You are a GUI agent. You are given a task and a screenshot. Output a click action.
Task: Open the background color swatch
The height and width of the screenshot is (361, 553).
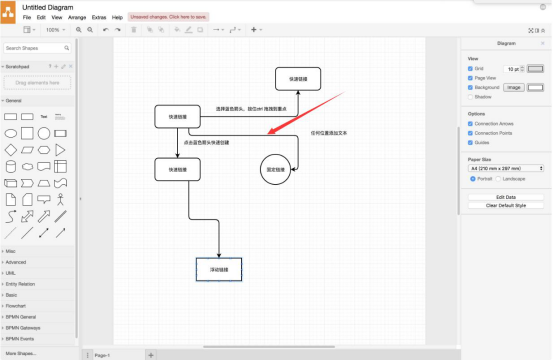[x=535, y=87]
